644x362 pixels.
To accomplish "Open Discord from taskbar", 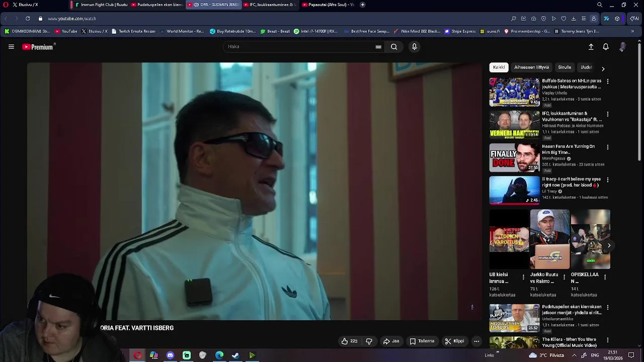I will click(170, 355).
